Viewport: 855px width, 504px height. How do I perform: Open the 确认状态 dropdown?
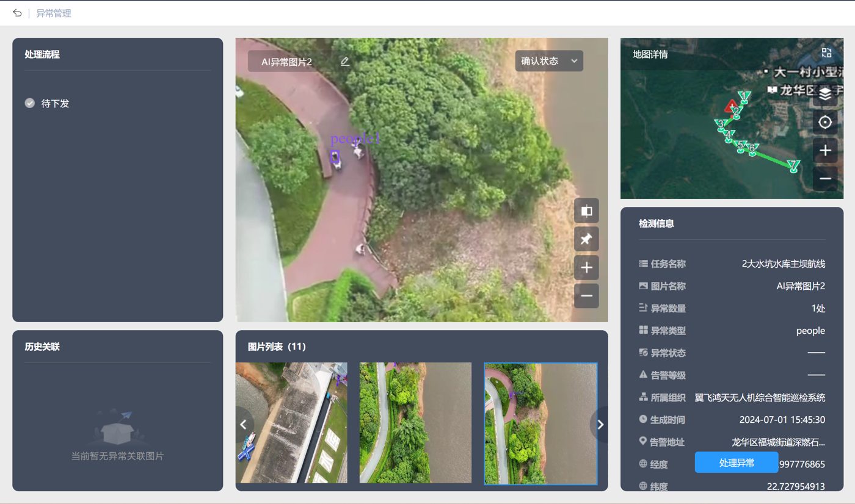point(549,61)
